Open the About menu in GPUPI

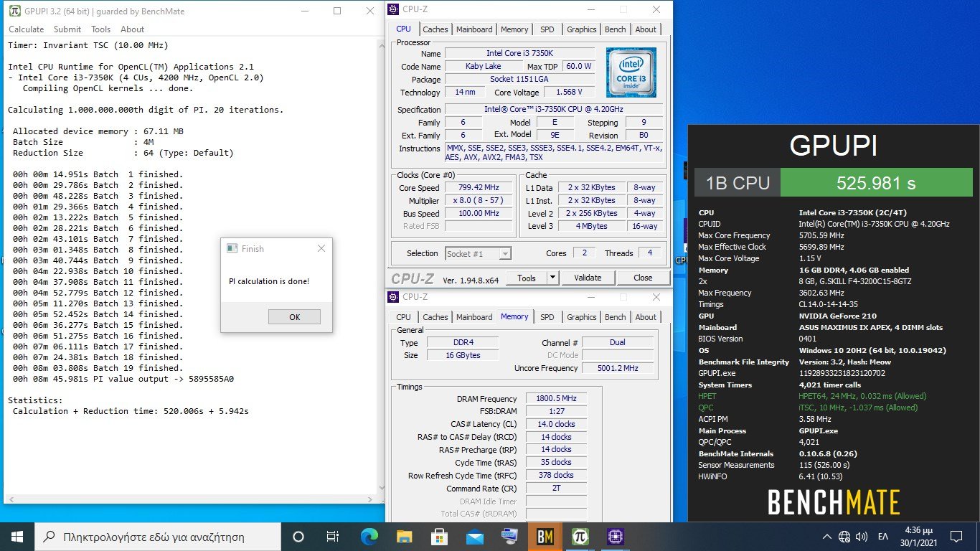coord(133,29)
